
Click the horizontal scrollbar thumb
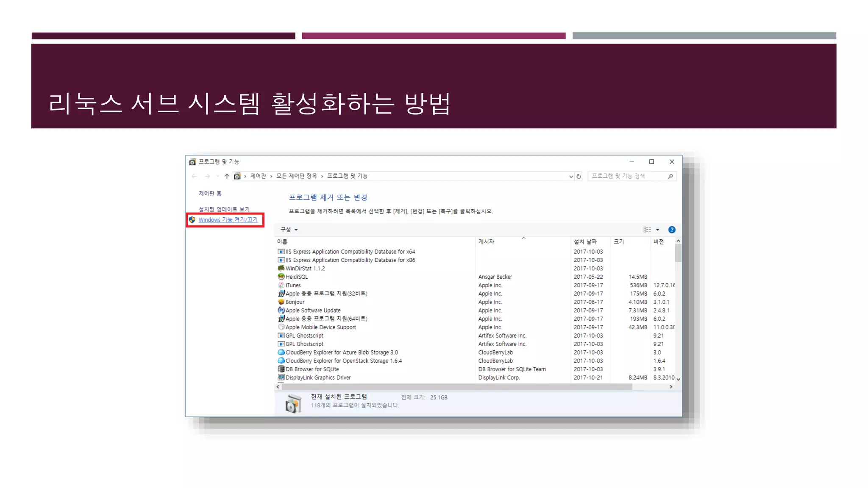pos(457,387)
